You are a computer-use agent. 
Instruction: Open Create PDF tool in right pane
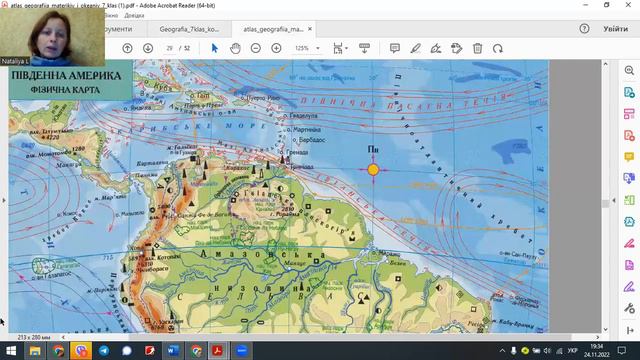(629, 136)
